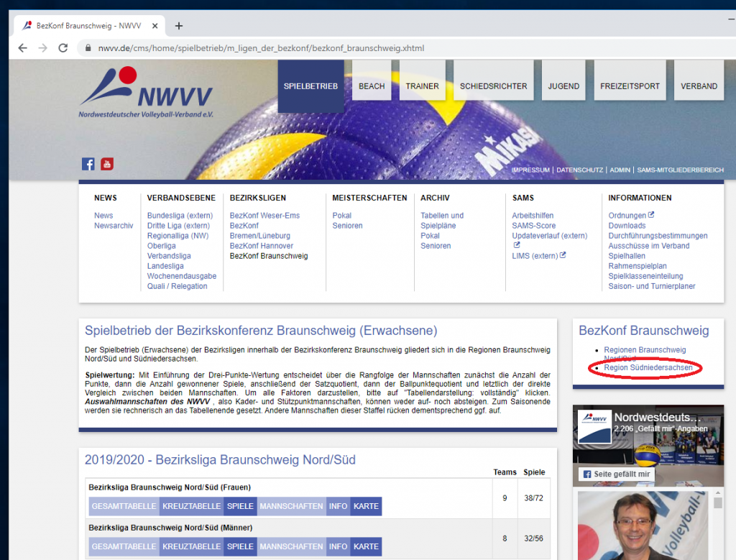The image size is (736, 560).
Task: Open the Oberliga link
Action: coord(162,246)
